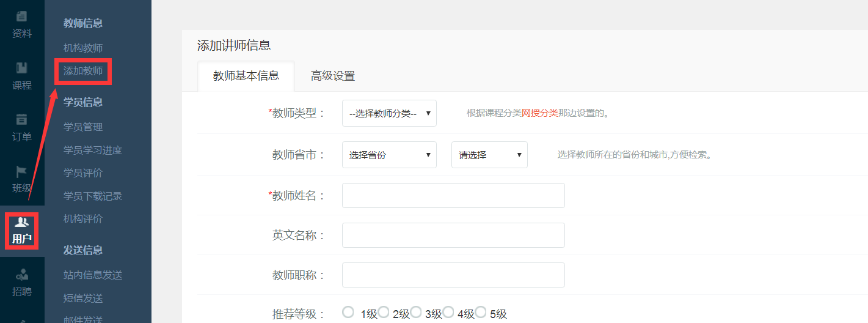Open 学员学习进度 in the side menu
The width and height of the screenshot is (868, 323).
pos(93,150)
